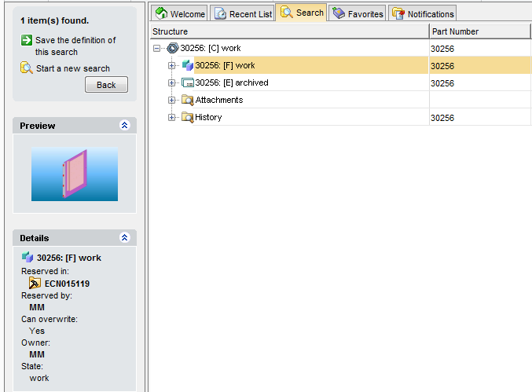The width and height of the screenshot is (532, 392).
Task: Click Save the definition of this search
Action: click(x=75, y=46)
